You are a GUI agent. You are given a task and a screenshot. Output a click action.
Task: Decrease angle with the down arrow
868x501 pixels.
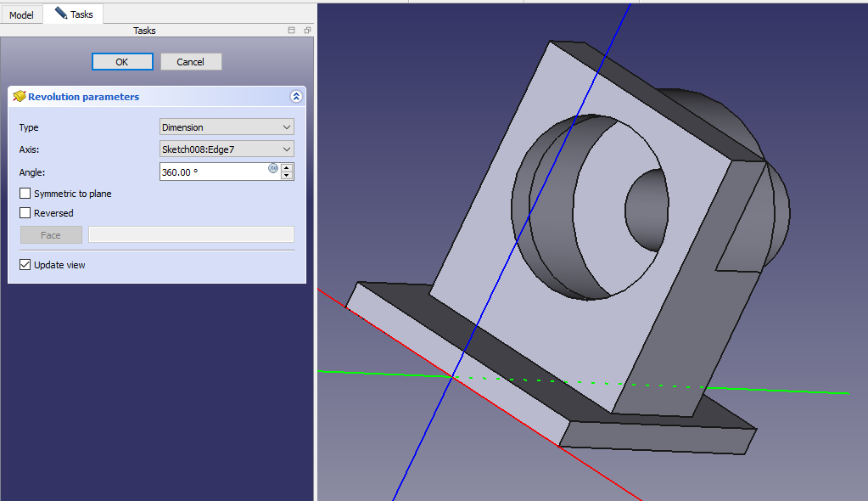(287, 176)
